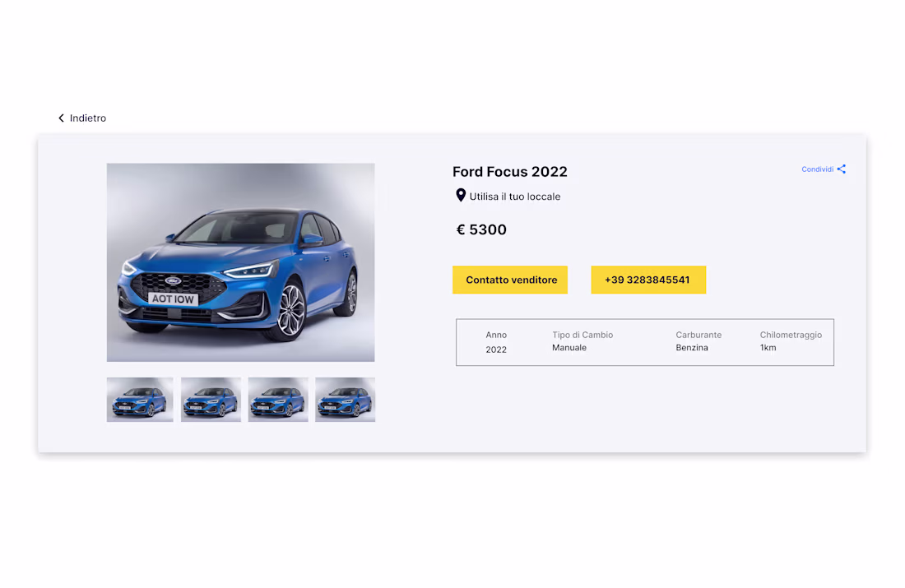Screen dimensions: 905x588
Task: Select the fourth car thumbnail
Action: point(345,400)
